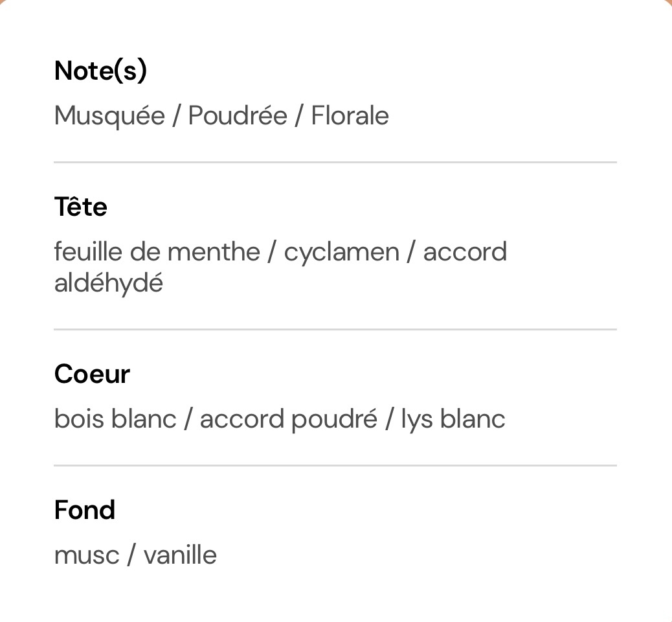Click the divider line above Fond heading
672x622 pixels.
tap(335, 465)
